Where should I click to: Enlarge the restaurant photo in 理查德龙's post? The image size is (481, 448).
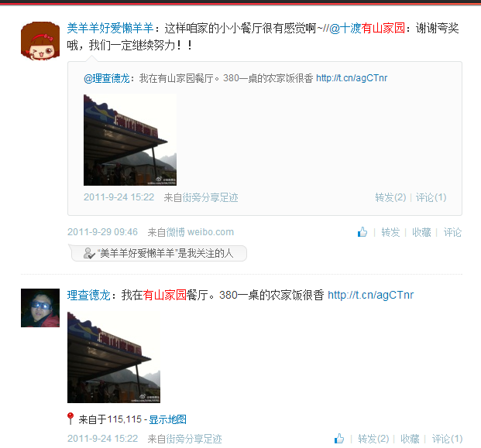click(114, 357)
